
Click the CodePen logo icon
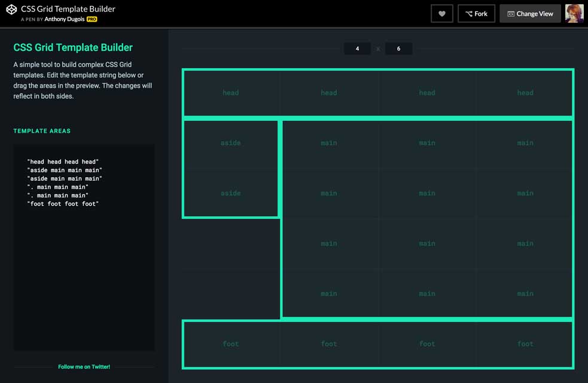[11, 10]
